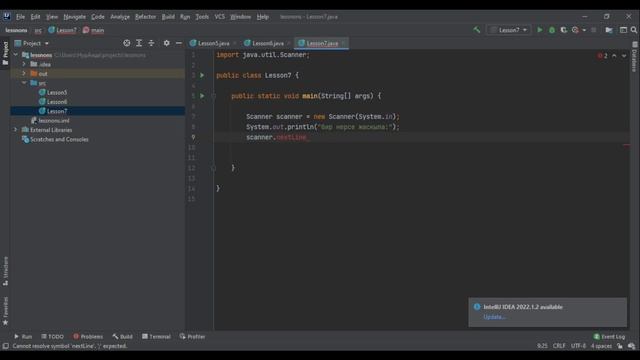The image size is (640, 360).
Task: Open the File menu
Action: pyautogui.click(x=20, y=17)
